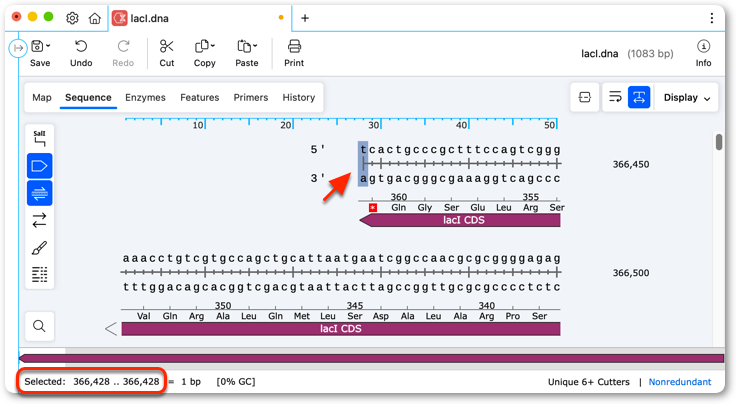
Task: Click the upper lacI CDS feature arrow
Action: pos(460,220)
